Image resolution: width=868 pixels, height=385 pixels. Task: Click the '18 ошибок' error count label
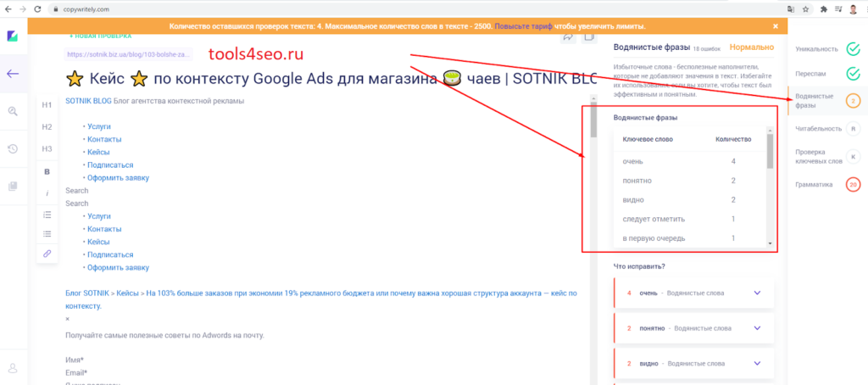coord(705,48)
